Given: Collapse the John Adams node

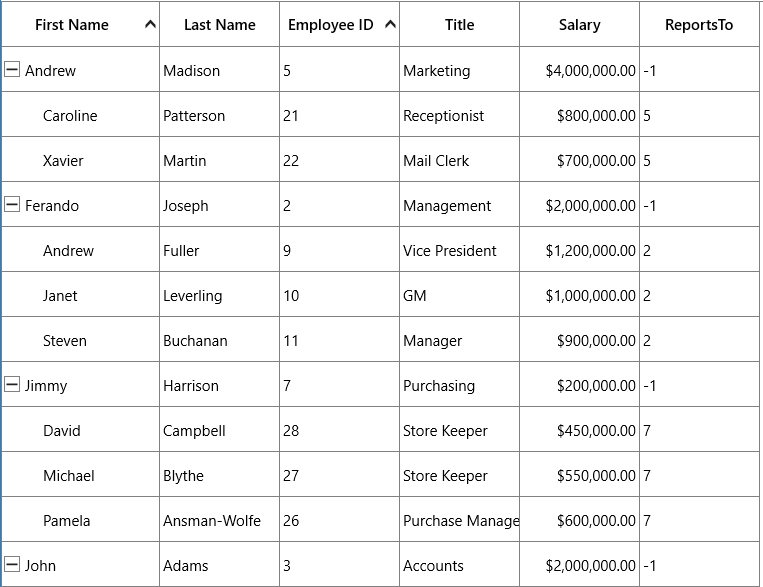Looking at the screenshot, I should pyautogui.click(x=12, y=565).
